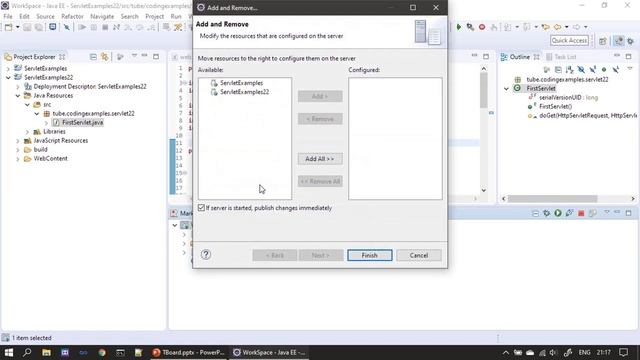Expand the WebContent folder
The image size is (640, 360).
18,158
